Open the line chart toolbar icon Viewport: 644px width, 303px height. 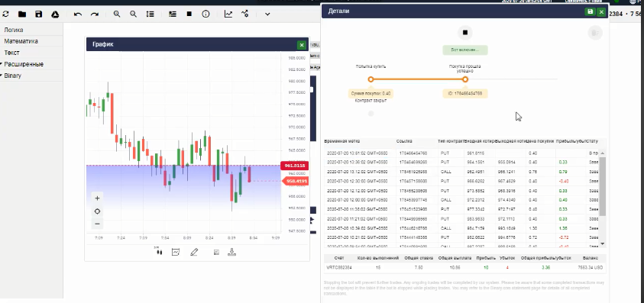tap(228, 14)
